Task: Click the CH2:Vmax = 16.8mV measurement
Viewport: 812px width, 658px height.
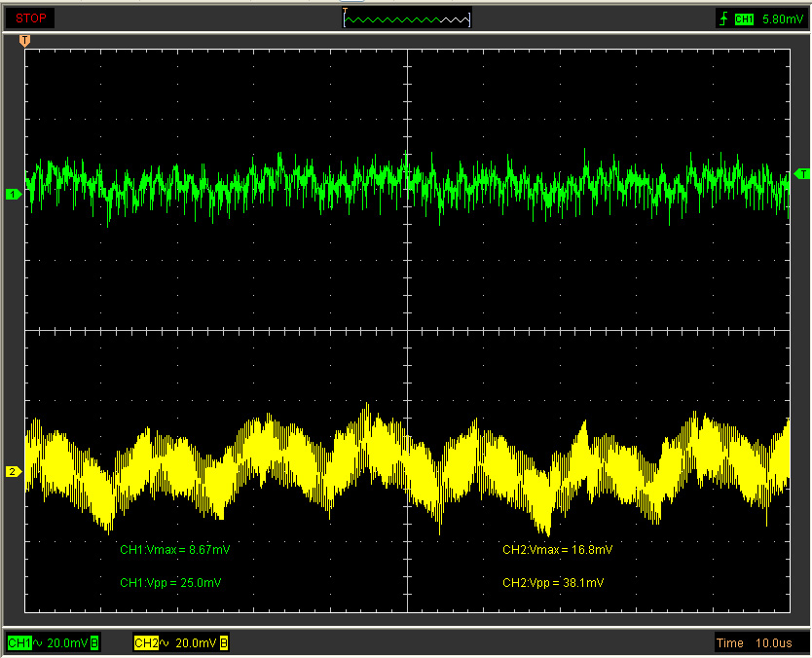Action: pos(557,549)
